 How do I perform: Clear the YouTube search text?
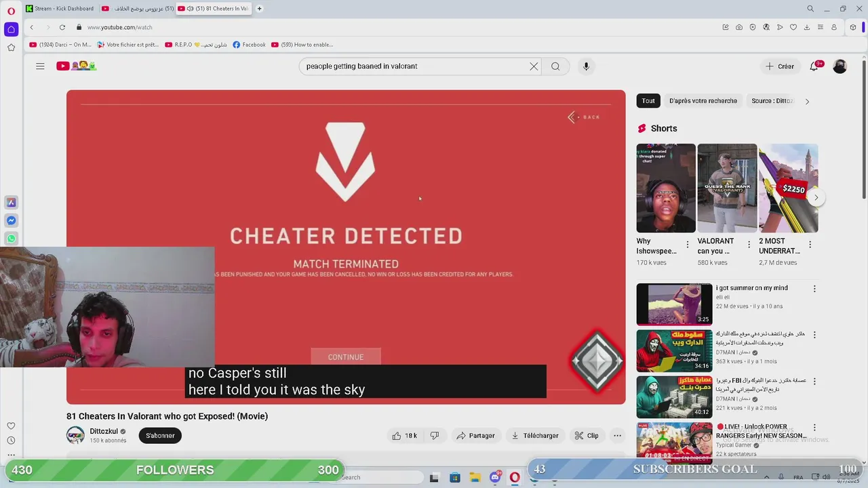pos(534,66)
